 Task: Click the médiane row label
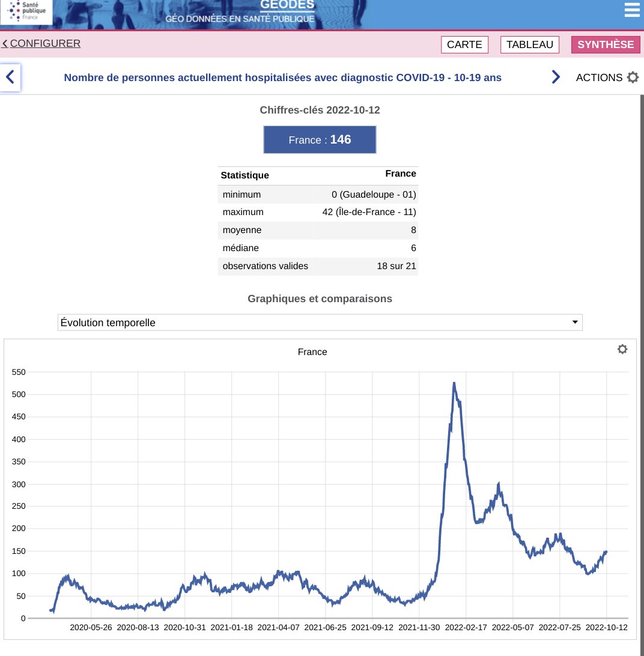tap(241, 248)
